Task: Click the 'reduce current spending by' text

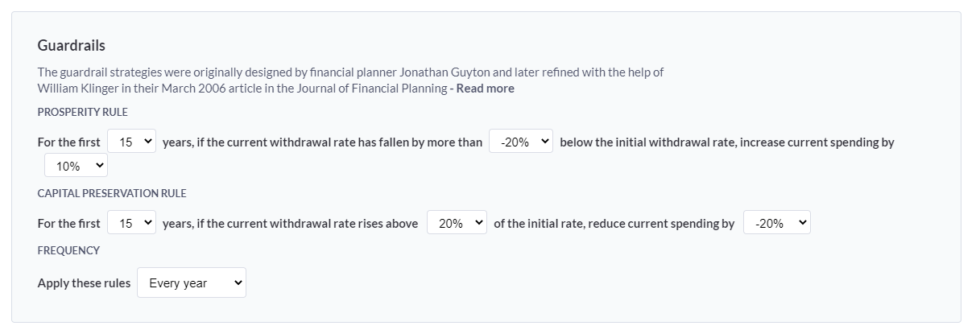Action: point(661,224)
